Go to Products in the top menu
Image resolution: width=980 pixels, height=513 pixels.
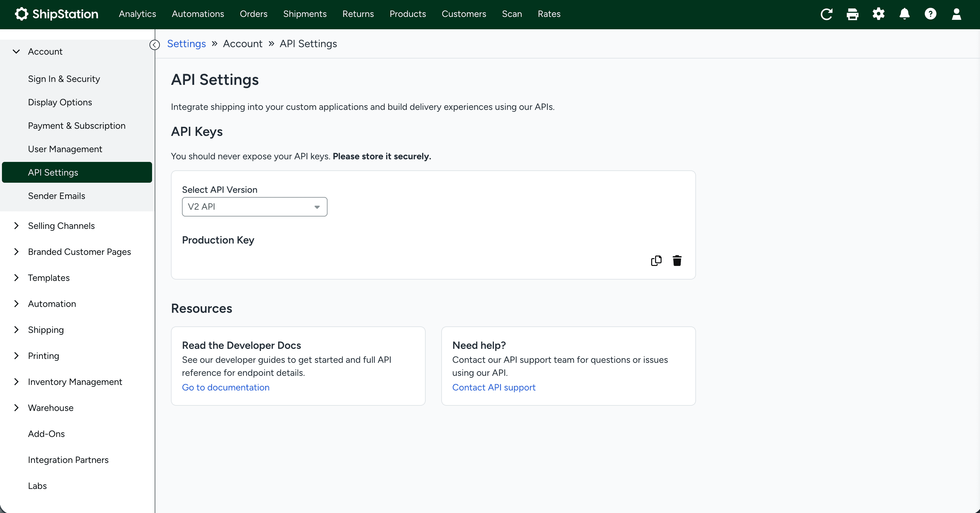[x=407, y=14]
